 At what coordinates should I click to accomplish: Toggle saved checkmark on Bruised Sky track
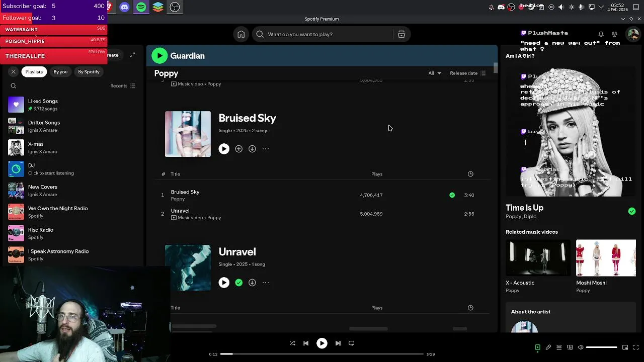[452, 195]
